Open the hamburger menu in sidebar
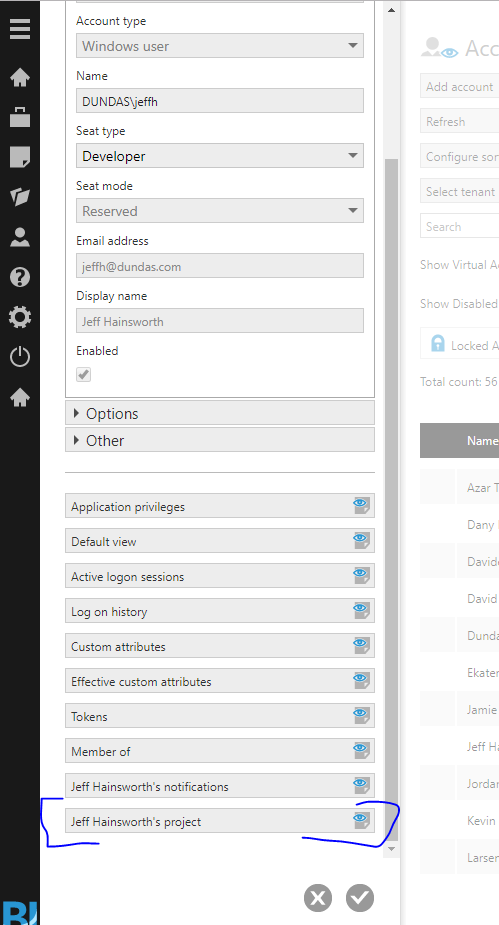499x925 pixels. click(20, 28)
